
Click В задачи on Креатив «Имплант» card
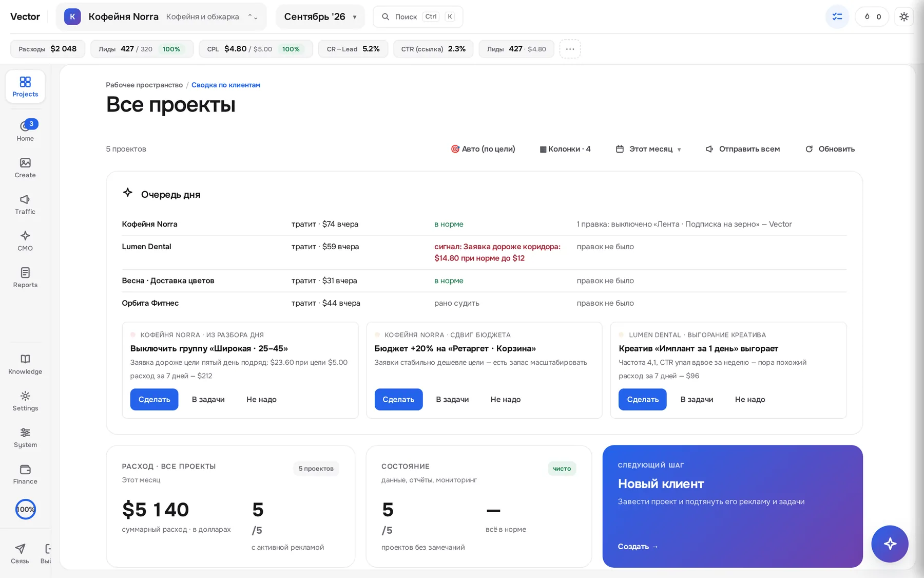pyautogui.click(x=697, y=399)
